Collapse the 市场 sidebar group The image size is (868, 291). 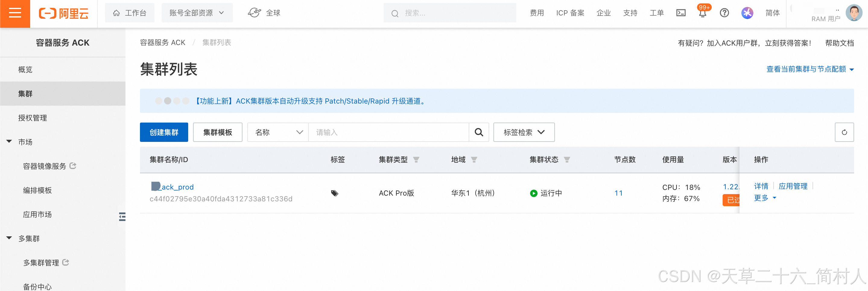(9, 142)
